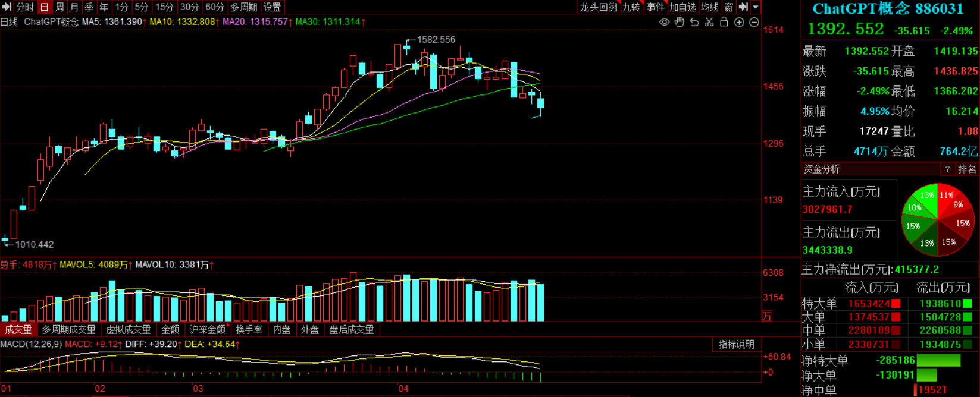
Task: Click the undo arrow icon
Action: click(694, 22)
